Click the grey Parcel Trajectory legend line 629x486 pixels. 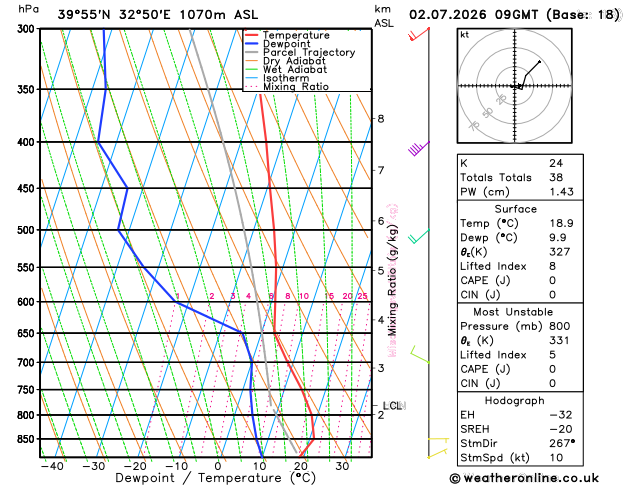[x=252, y=53]
